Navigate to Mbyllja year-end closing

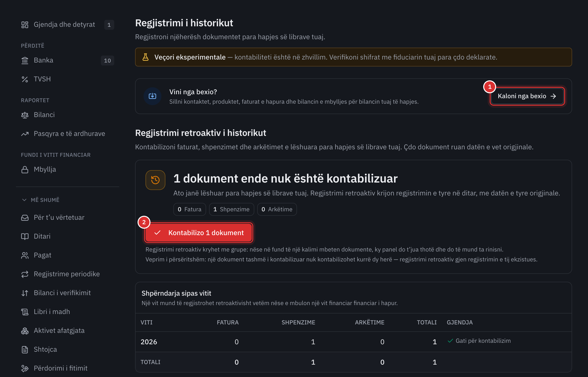[68, 169]
